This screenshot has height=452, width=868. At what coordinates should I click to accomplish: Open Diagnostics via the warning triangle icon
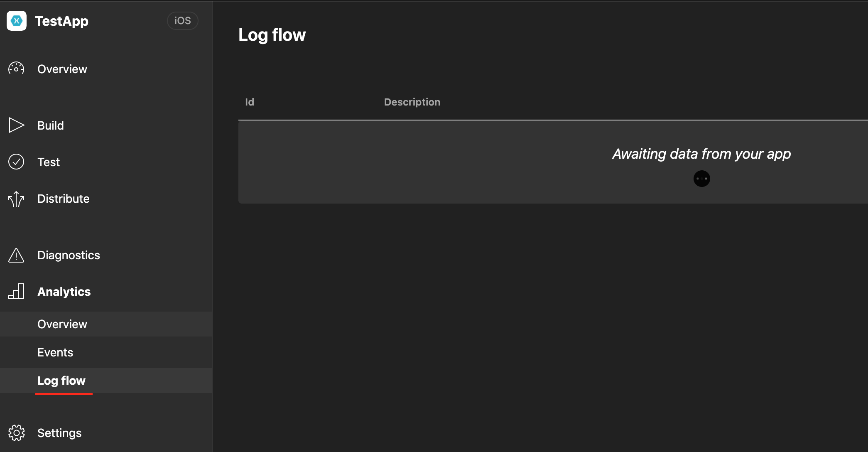tap(16, 255)
